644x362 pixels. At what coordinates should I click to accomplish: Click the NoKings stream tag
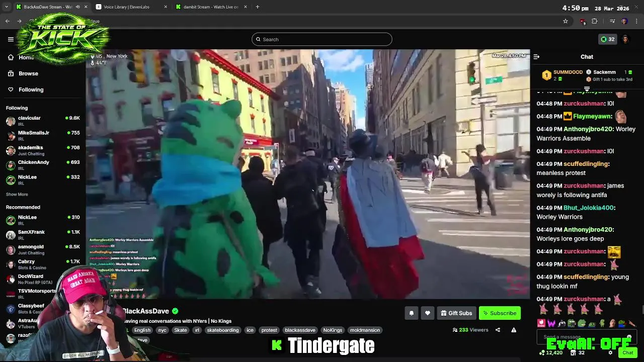333,330
